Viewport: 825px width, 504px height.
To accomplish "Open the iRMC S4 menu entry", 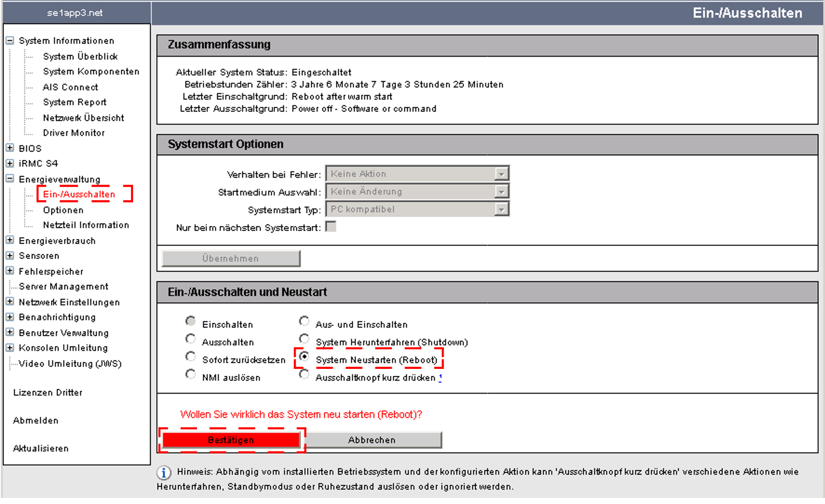I will point(38,164).
